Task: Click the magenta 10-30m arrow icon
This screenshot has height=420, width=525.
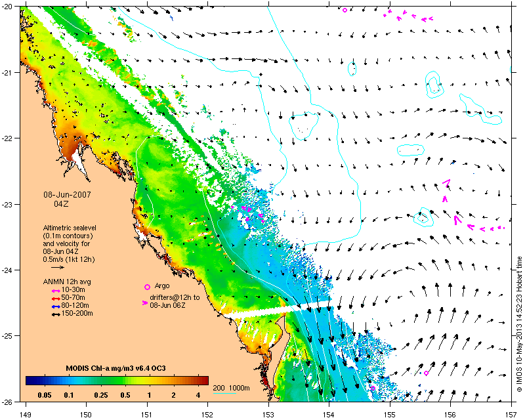Action: pos(56,290)
